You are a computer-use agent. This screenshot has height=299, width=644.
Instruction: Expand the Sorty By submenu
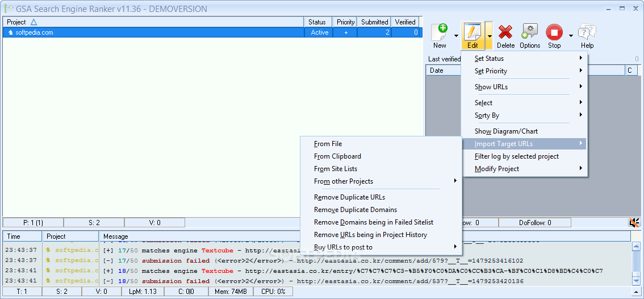click(x=525, y=115)
